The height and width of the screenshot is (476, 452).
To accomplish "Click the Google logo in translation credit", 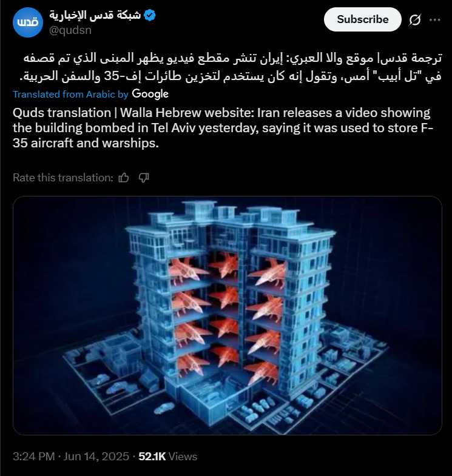I will click(x=150, y=94).
